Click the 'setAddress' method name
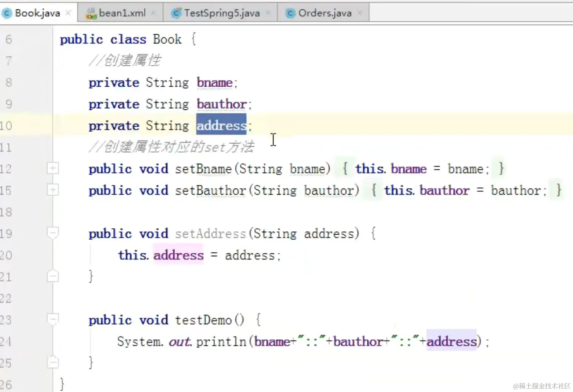This screenshot has width=573, height=392. point(210,234)
